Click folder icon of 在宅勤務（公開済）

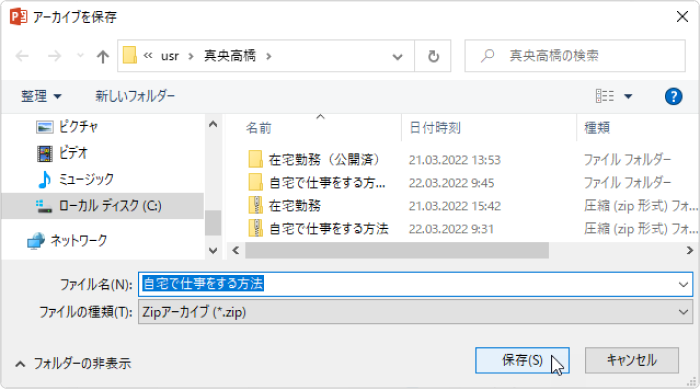[255, 159]
